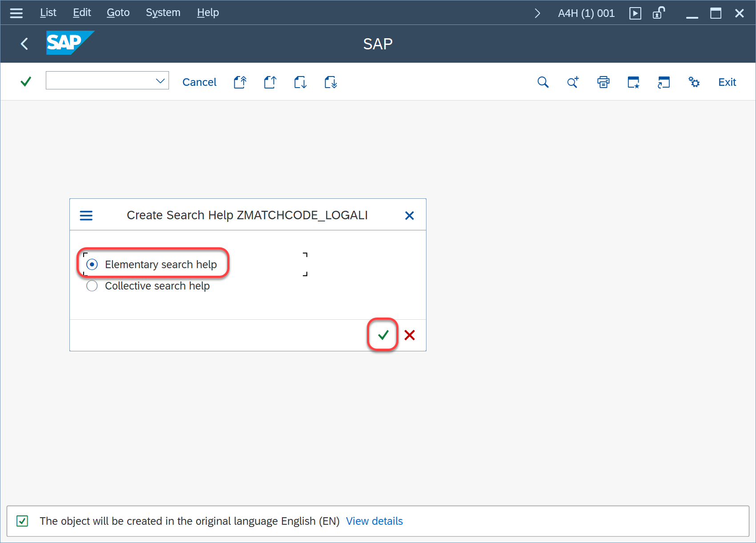756x543 pixels.
Task: Confirm dialog with green checkmark button
Action: pyautogui.click(x=383, y=335)
